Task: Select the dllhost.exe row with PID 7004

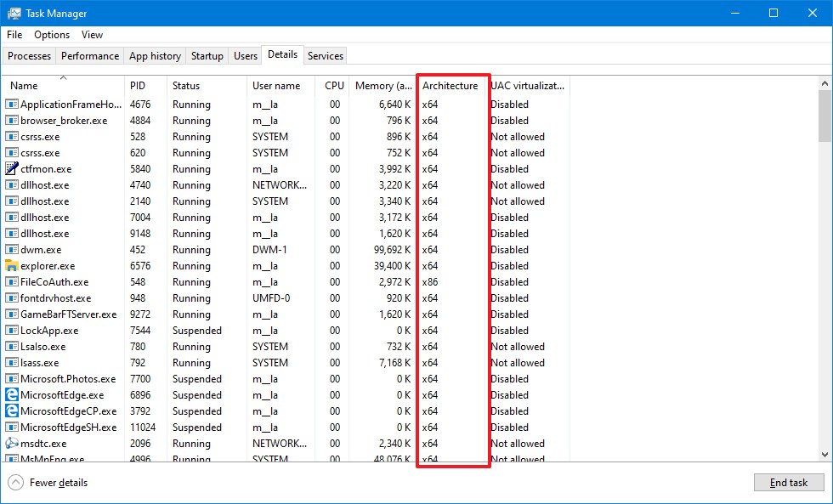Action: click(x=286, y=218)
